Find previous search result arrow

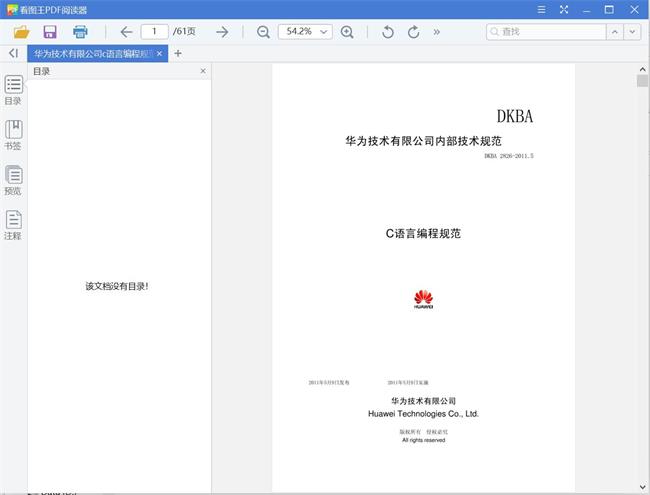(614, 32)
